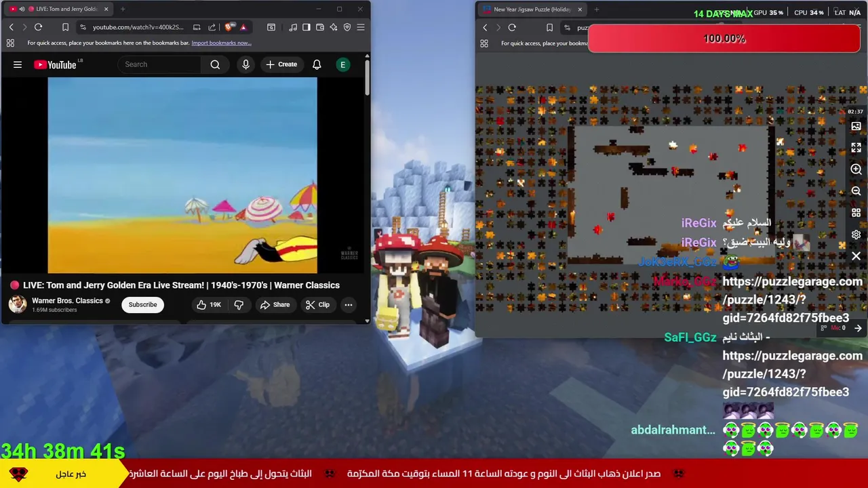Open the YouTube hamburger guide menu

[18, 64]
